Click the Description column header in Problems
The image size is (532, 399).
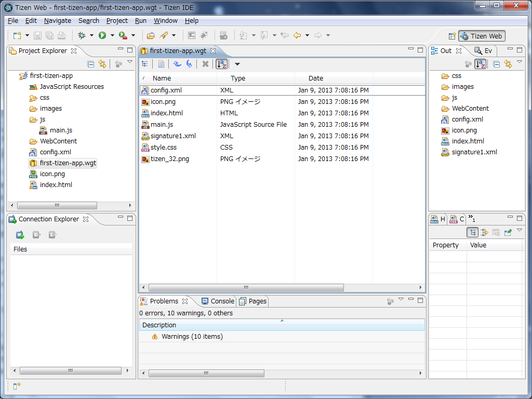282,325
